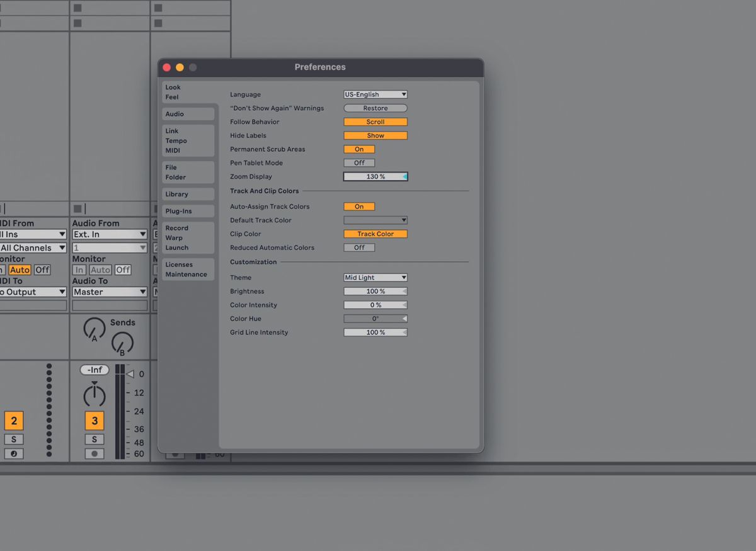The image size is (756, 551).
Task: Click the Send A knob
Action: click(x=94, y=329)
